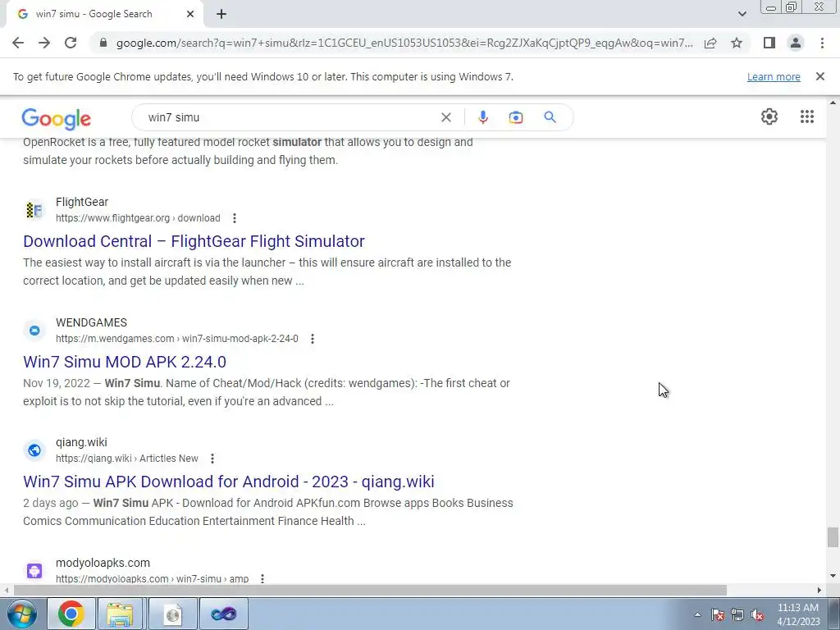This screenshot has width=840, height=630.
Task: Go forward to the next page
Action: (44, 43)
